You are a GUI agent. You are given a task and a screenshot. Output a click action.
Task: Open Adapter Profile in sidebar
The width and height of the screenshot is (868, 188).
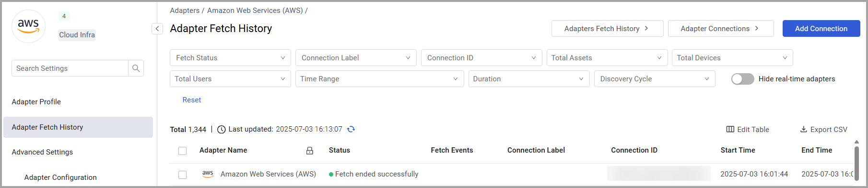tap(36, 102)
